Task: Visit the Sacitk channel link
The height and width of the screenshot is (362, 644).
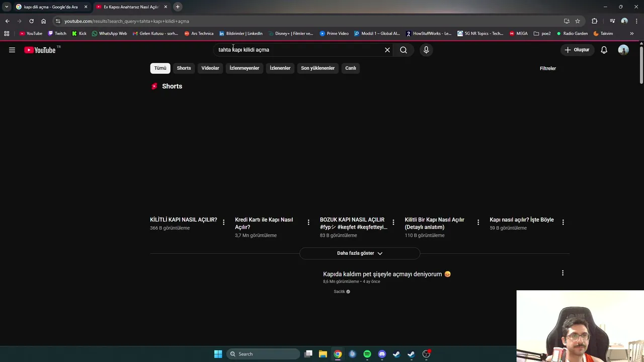Action: point(339,292)
